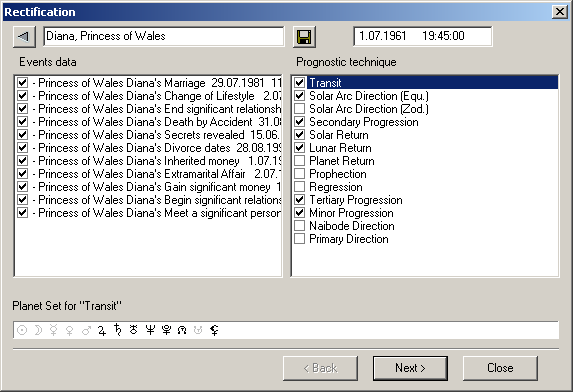
Task: Enable the Planet Return checkbox
Action: tap(299, 161)
